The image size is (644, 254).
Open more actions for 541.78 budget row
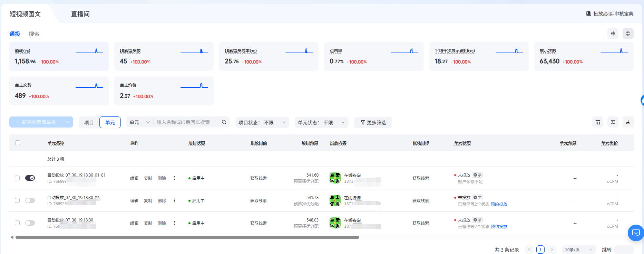[x=174, y=200]
